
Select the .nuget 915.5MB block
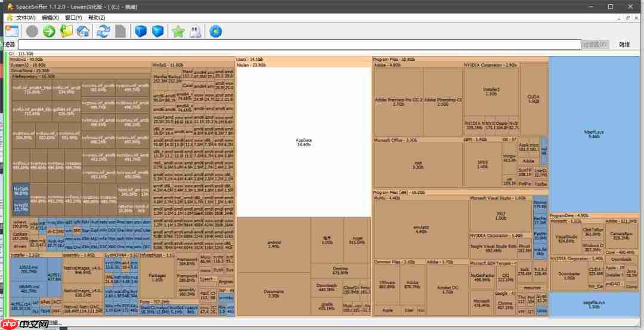tap(357, 240)
